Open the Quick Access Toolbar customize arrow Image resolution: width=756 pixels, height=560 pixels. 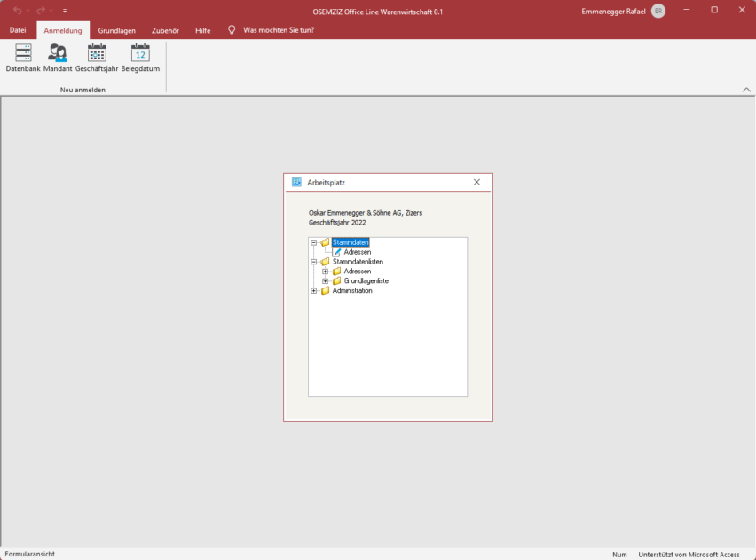tap(65, 11)
